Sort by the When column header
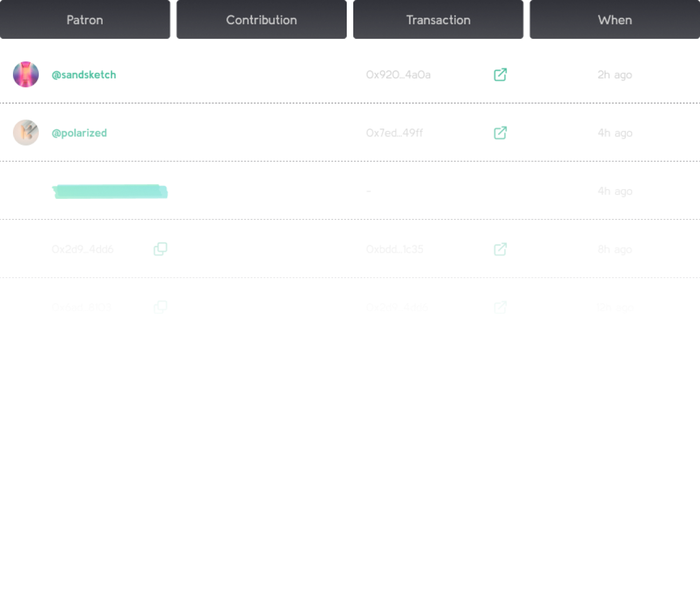 point(615,19)
